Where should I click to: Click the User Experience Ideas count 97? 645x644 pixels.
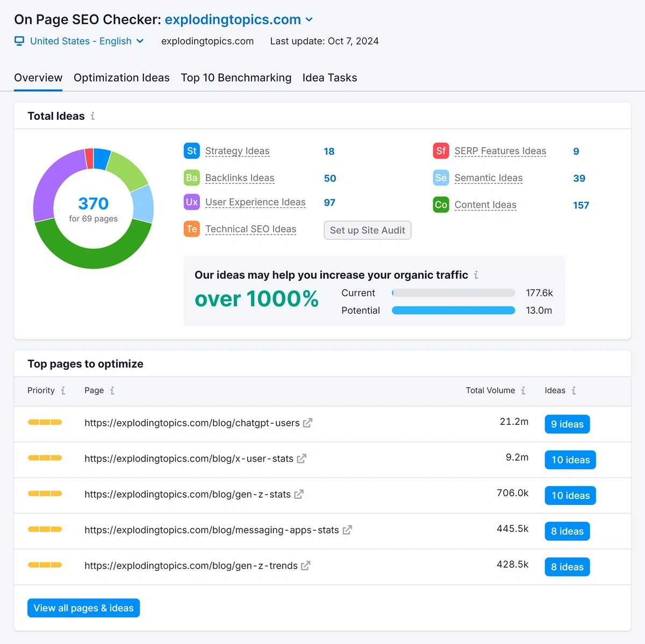click(x=329, y=202)
